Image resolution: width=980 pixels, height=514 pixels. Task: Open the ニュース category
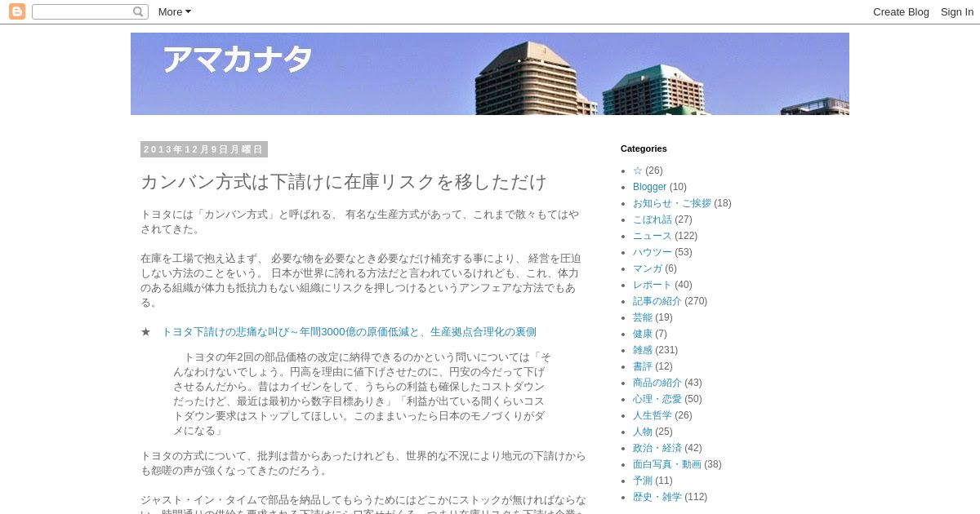[653, 236]
